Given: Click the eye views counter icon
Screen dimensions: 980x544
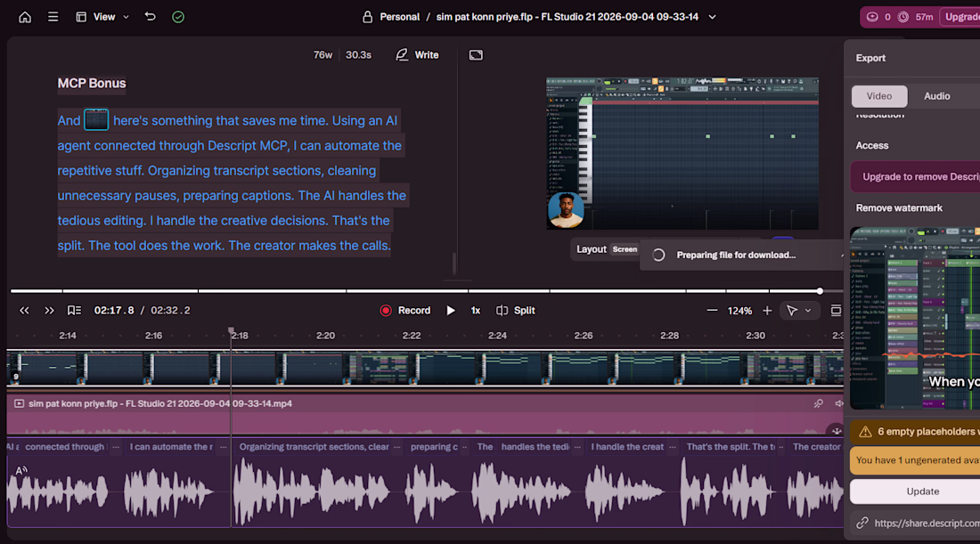Looking at the screenshot, I should 872,17.
